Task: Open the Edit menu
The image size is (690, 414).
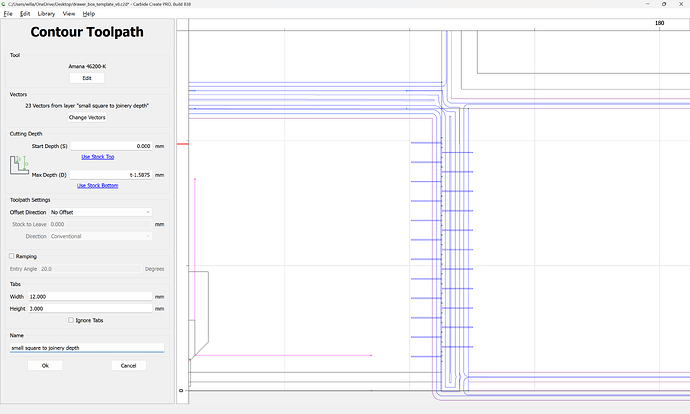Action: (x=24, y=14)
